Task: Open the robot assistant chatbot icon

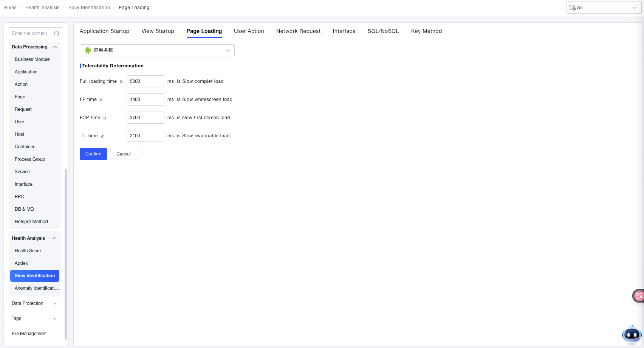Action: click(632, 334)
